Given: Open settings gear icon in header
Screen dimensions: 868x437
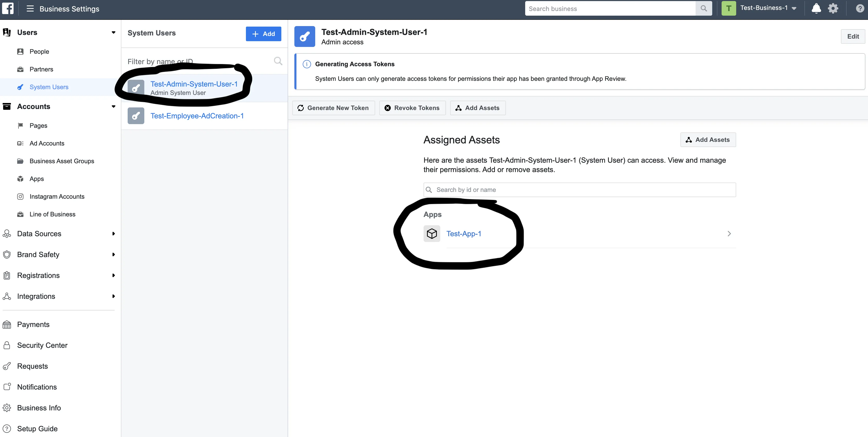Looking at the screenshot, I should point(833,8).
